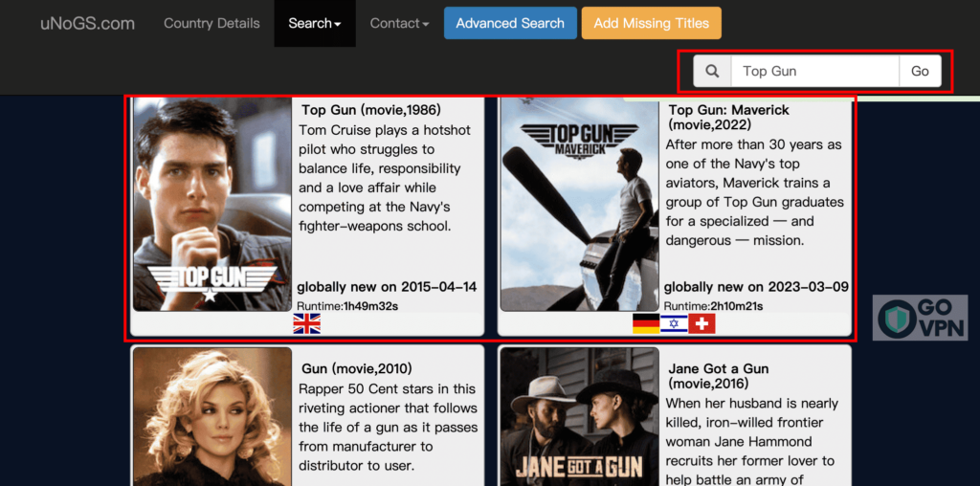Select the Jane Got a Gun poster
Screen dimensions: 980x486
[579, 416]
